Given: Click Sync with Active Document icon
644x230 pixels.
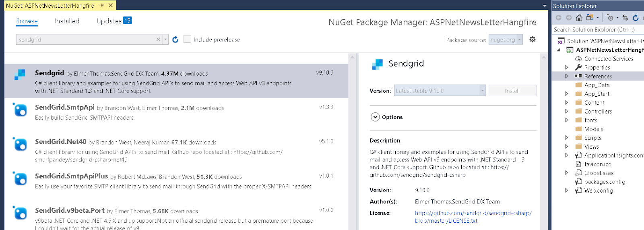Looking at the screenshot, I should point(625,17).
